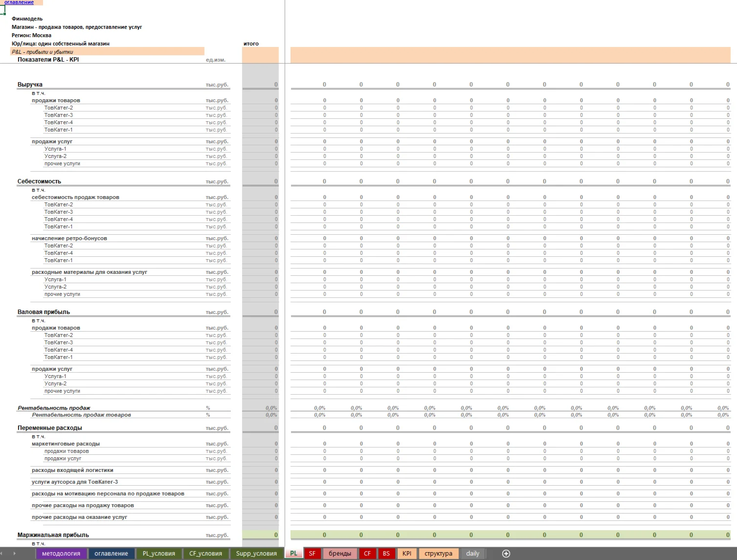Select the Валовая прибыль row label
Screen dimensions: 737x560
[x=44, y=312]
